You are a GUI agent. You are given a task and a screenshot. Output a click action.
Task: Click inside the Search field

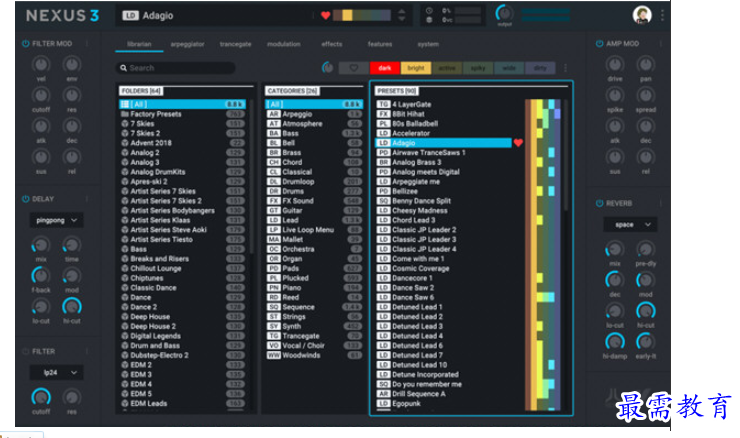(x=176, y=68)
